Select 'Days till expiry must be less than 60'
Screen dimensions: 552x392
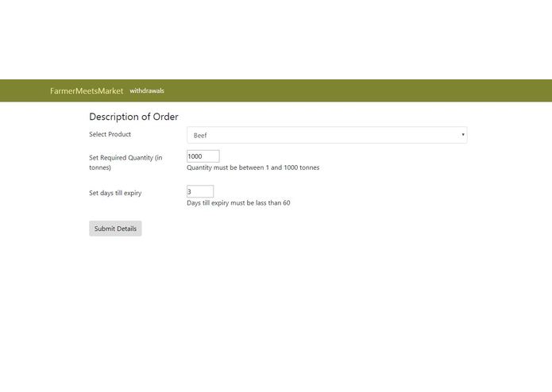(238, 203)
